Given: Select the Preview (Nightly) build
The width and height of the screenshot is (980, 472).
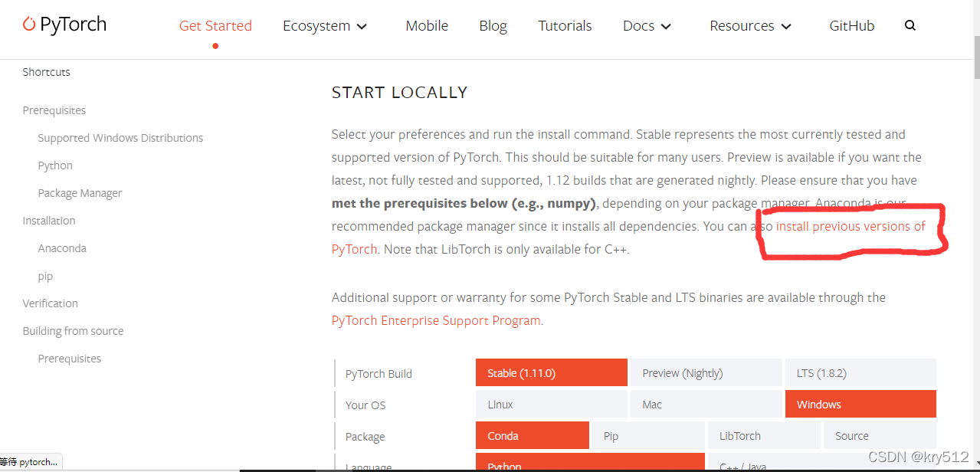Looking at the screenshot, I should pyautogui.click(x=706, y=373).
